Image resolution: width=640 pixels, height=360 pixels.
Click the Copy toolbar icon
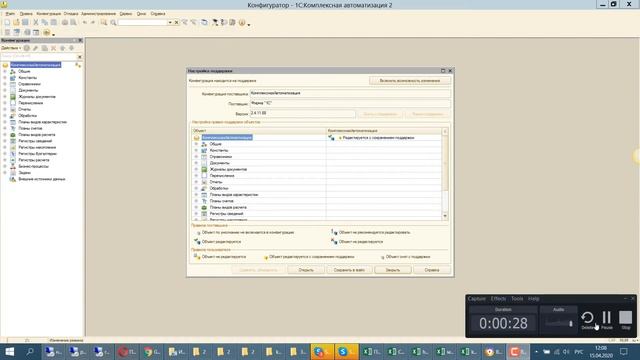(45, 22)
